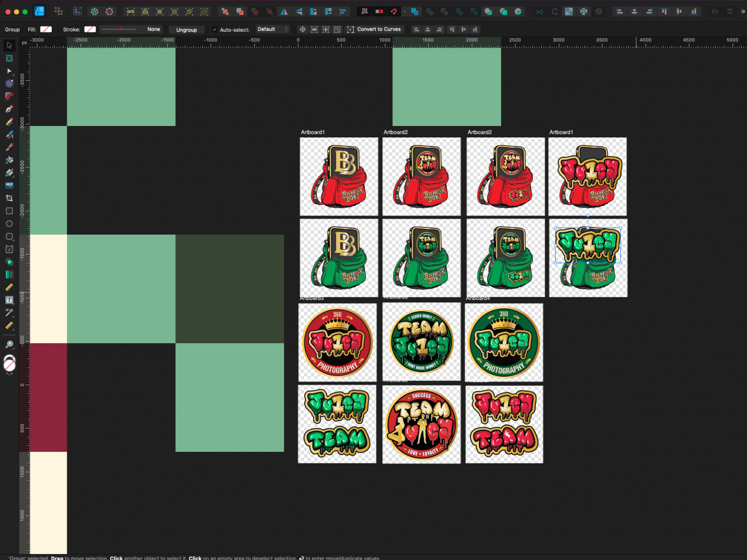Image resolution: width=747 pixels, height=560 pixels.
Task: Select the Color Picker eyedropper tool
Action: (x=9, y=313)
